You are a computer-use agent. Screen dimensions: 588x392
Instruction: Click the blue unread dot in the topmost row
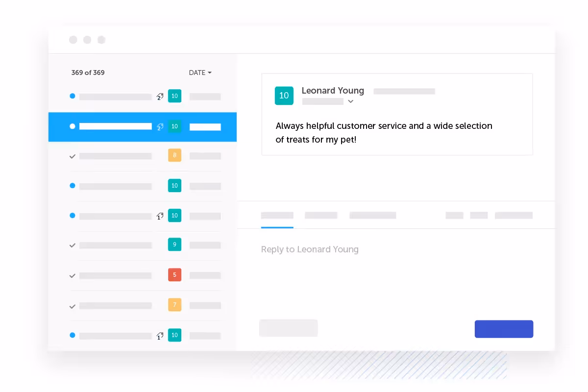[73, 96]
